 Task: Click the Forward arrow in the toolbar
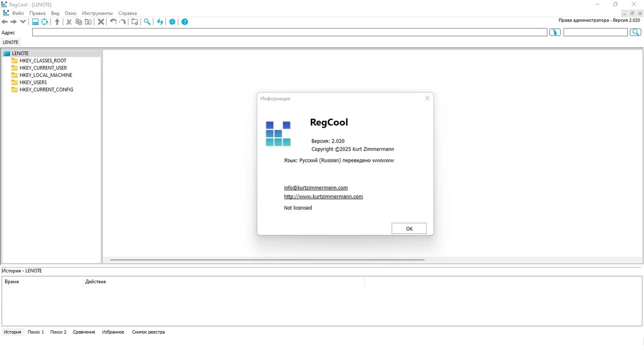[x=13, y=22]
